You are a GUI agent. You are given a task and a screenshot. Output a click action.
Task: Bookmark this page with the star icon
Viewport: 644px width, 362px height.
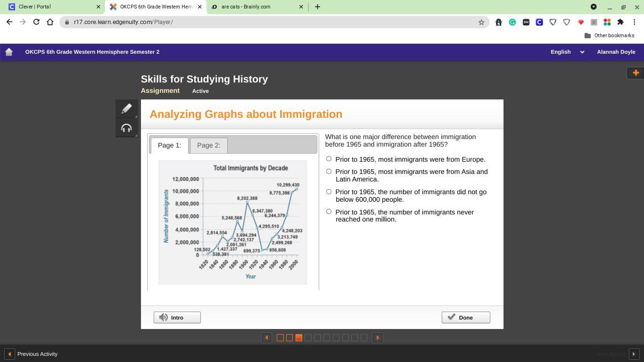pyautogui.click(x=481, y=22)
